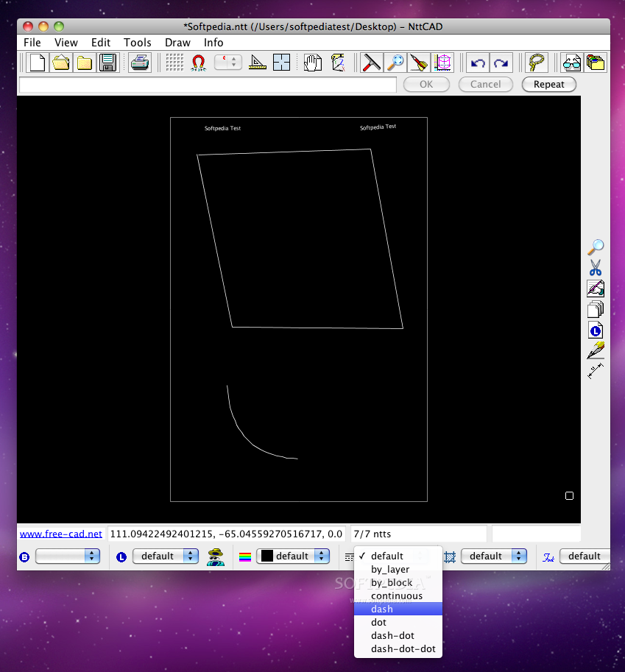Open the stacked folders layers icon
625x672 pixels.
click(x=595, y=63)
